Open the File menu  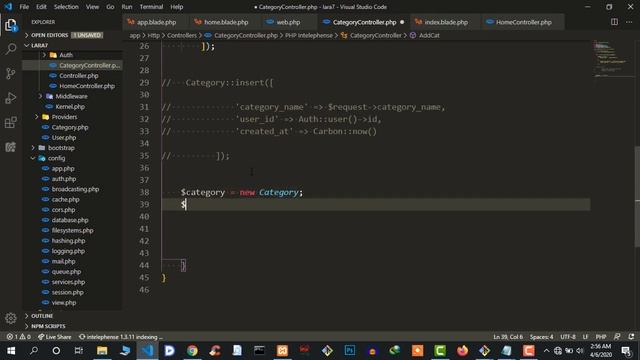coord(24,7)
